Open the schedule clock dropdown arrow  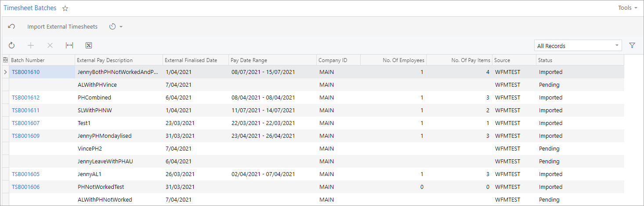121,27
